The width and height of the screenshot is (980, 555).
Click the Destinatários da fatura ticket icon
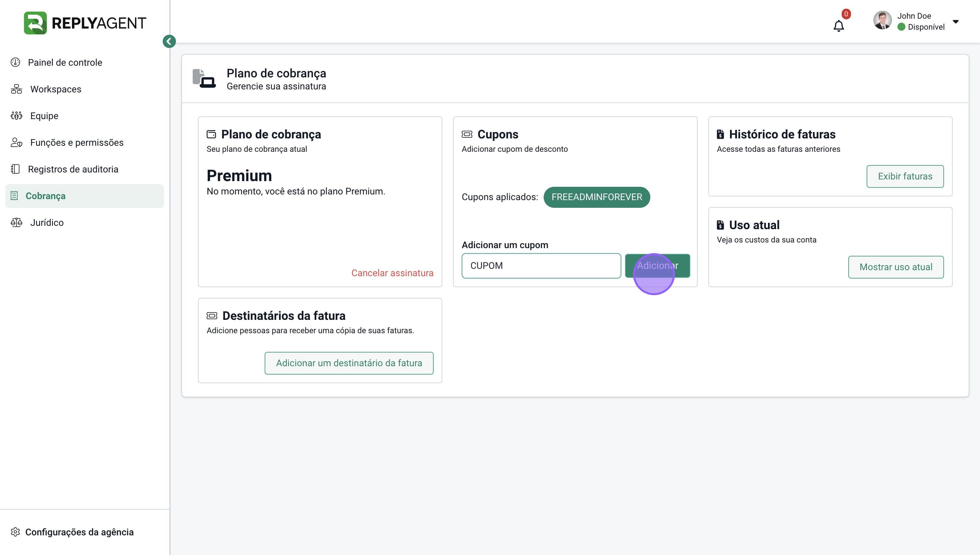(212, 316)
